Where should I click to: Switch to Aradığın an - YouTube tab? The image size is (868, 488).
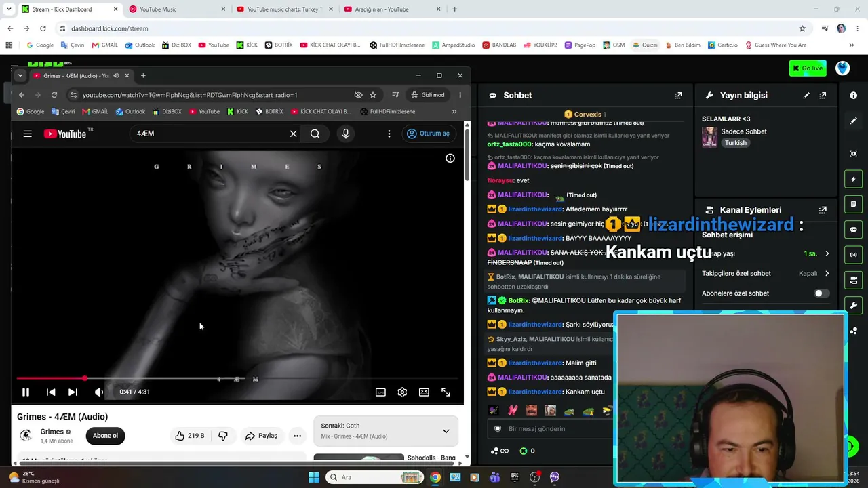392,9
